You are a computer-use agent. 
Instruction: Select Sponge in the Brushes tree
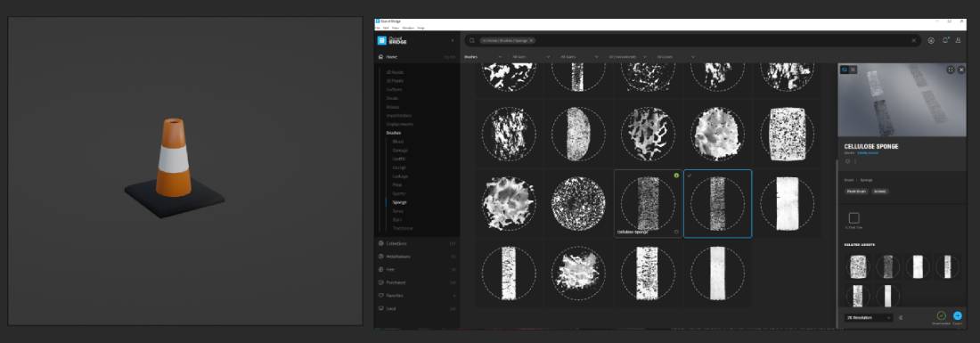(399, 202)
